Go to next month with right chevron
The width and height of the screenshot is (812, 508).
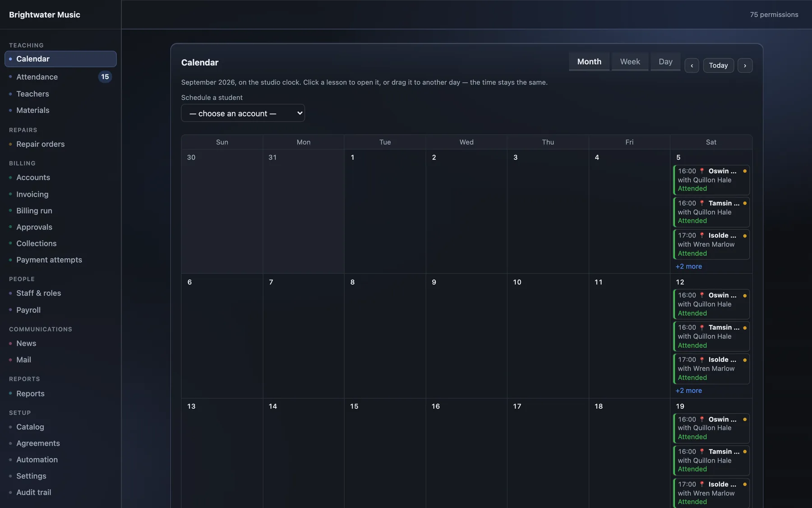coord(745,65)
